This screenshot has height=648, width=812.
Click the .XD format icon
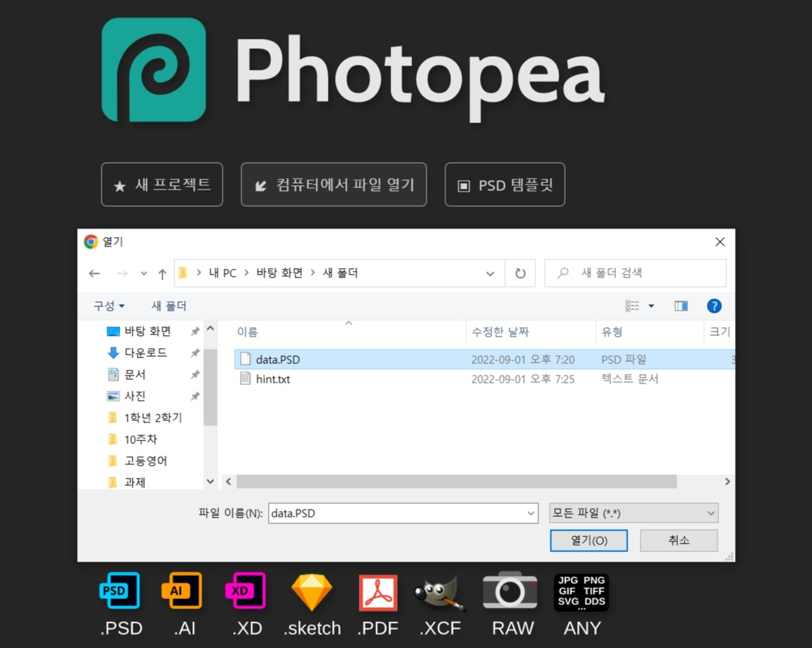[x=246, y=590]
